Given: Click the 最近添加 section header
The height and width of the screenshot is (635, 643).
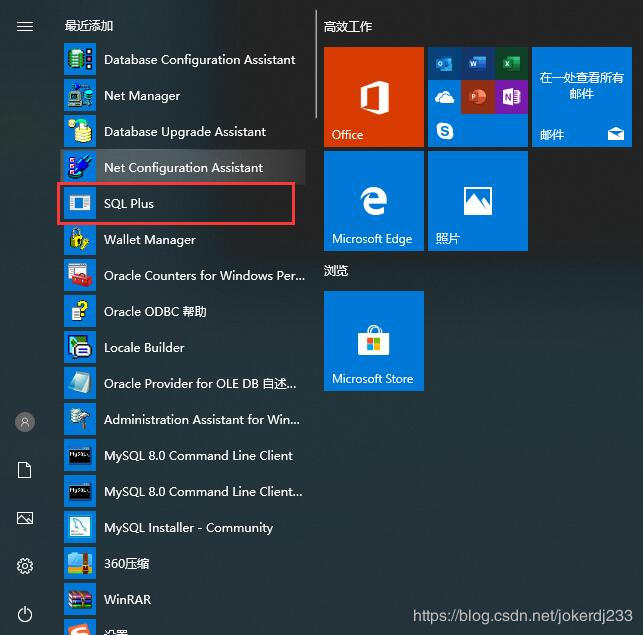Looking at the screenshot, I should tap(89, 26).
